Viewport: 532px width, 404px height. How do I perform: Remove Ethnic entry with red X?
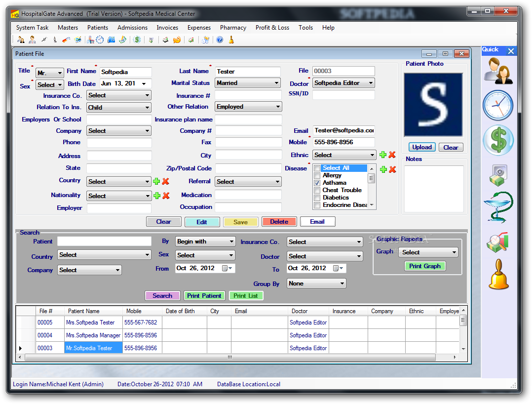click(392, 155)
